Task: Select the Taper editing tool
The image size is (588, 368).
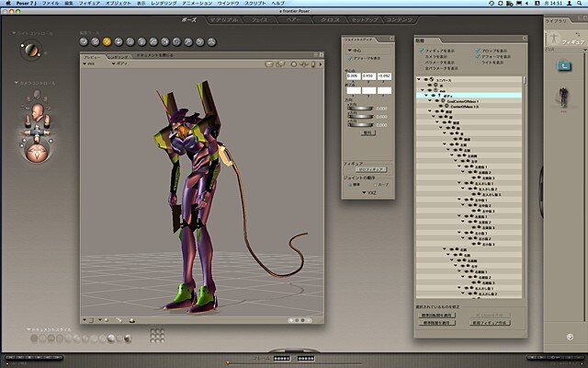Action: (141, 41)
